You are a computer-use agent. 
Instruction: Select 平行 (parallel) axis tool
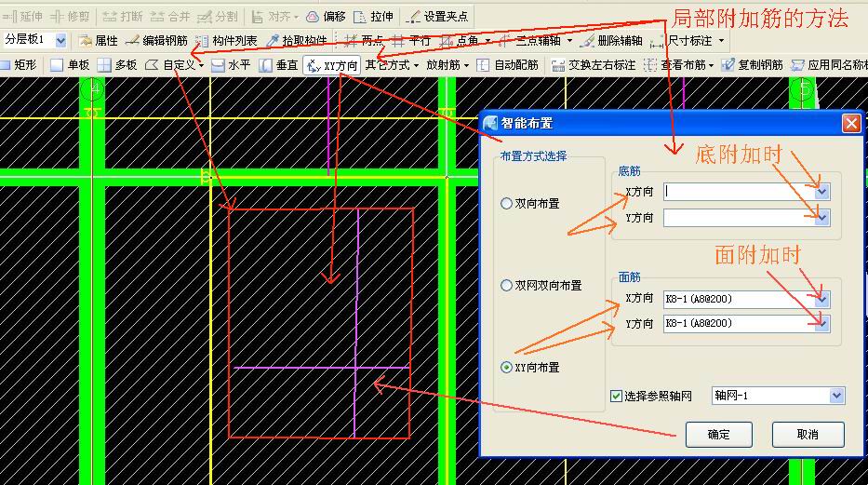coord(411,40)
